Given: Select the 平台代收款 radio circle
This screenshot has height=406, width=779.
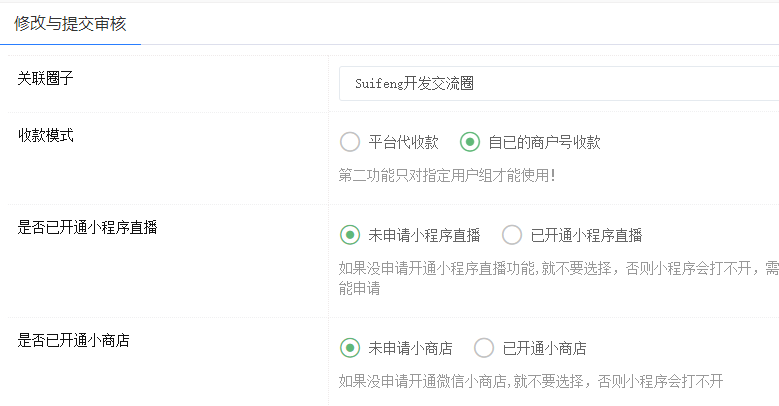Looking at the screenshot, I should pyautogui.click(x=350, y=142).
